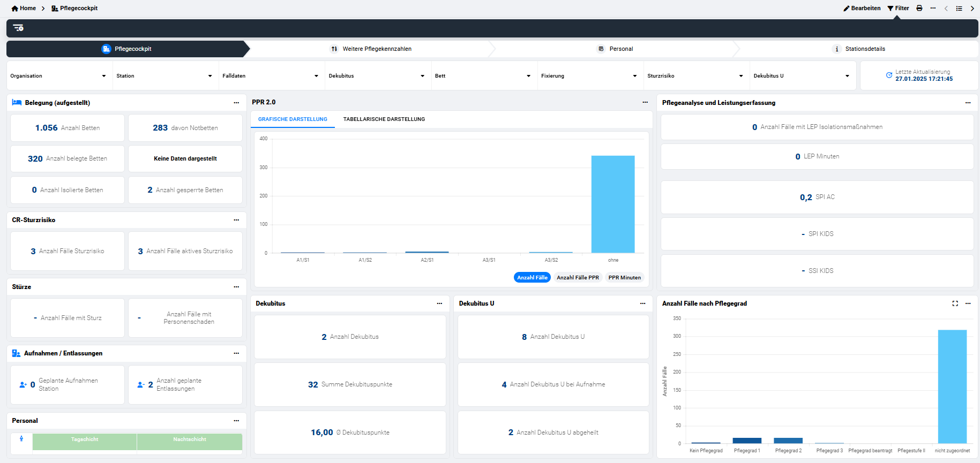Go to the previous page arrow

tap(946, 9)
